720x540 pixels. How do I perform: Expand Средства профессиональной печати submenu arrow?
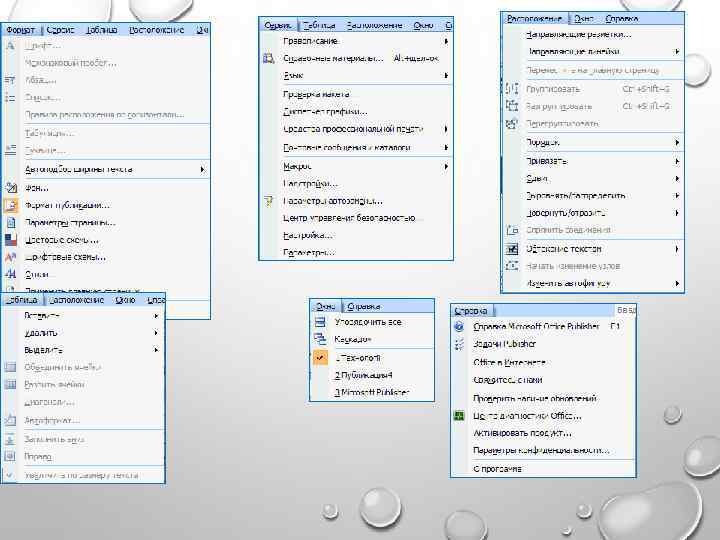click(x=446, y=129)
